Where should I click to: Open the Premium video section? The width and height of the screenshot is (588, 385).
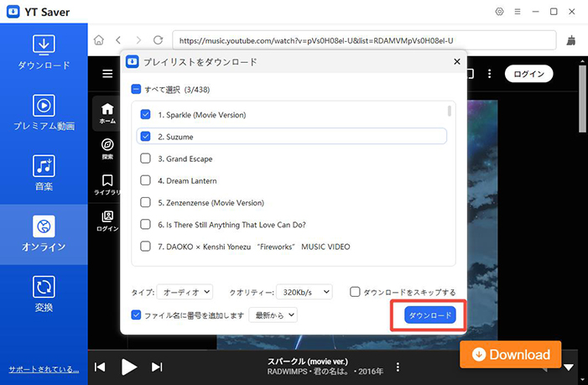pos(44,112)
